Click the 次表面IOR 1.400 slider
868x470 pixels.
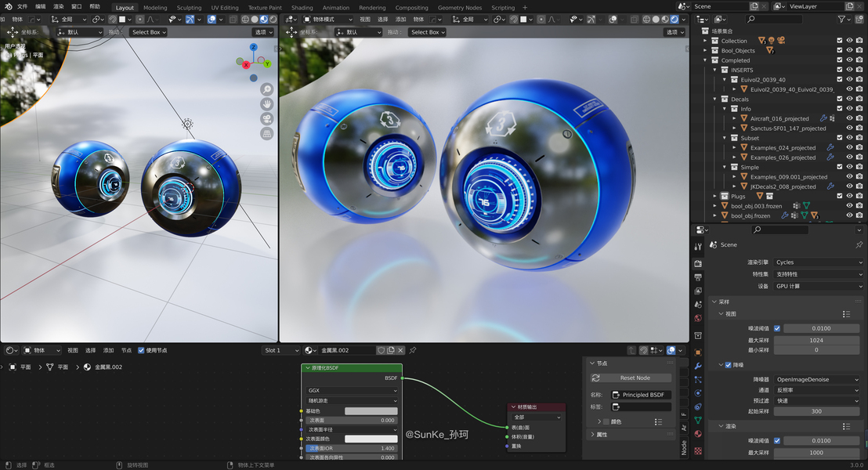[352, 448]
